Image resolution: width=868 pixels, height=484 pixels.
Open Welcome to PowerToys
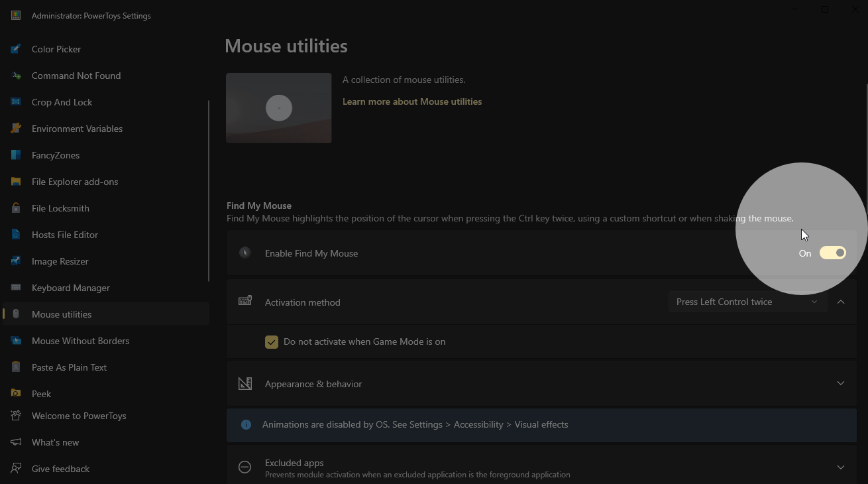(x=106, y=416)
